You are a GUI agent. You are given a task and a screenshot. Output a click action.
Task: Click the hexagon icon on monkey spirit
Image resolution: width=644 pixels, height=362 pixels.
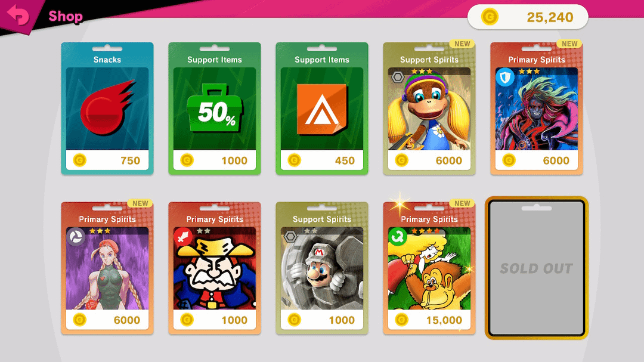pos(398,77)
